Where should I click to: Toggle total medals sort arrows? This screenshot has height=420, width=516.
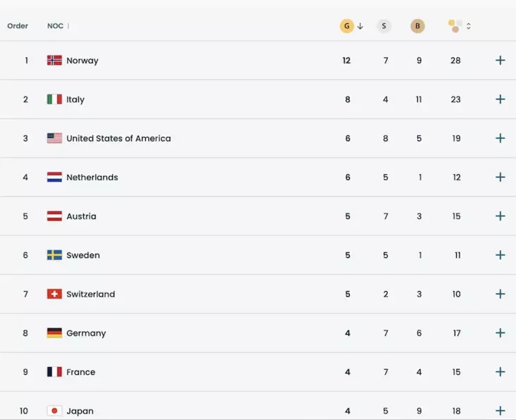coord(469,26)
